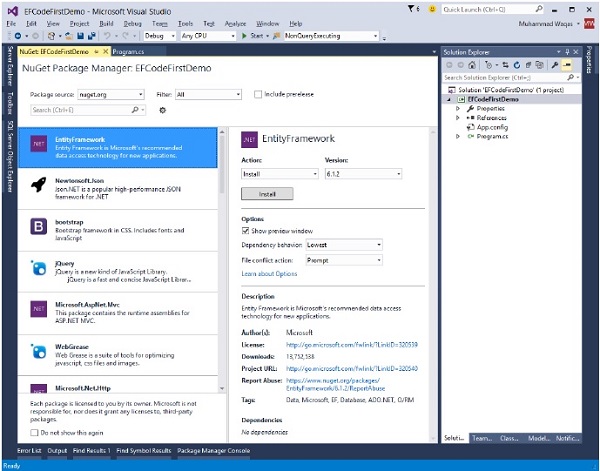Enable the Include prerelease checkbox

(258, 94)
